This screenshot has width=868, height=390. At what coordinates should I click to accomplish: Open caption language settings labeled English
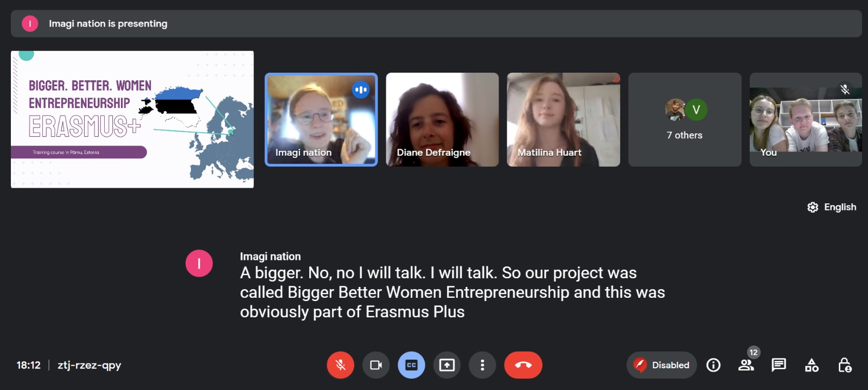point(832,207)
